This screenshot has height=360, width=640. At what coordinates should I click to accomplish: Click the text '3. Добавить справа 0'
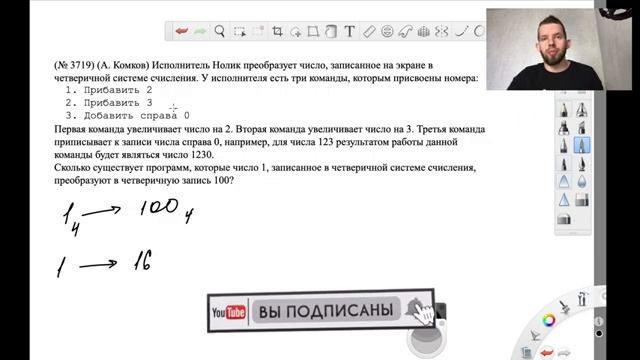(x=127, y=116)
